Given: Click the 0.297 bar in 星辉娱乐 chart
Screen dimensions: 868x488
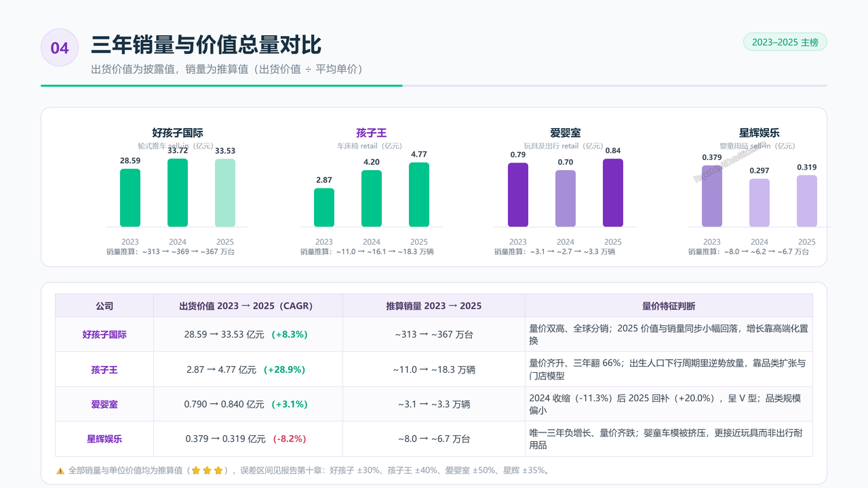Looking at the screenshot, I should pyautogui.click(x=759, y=203).
